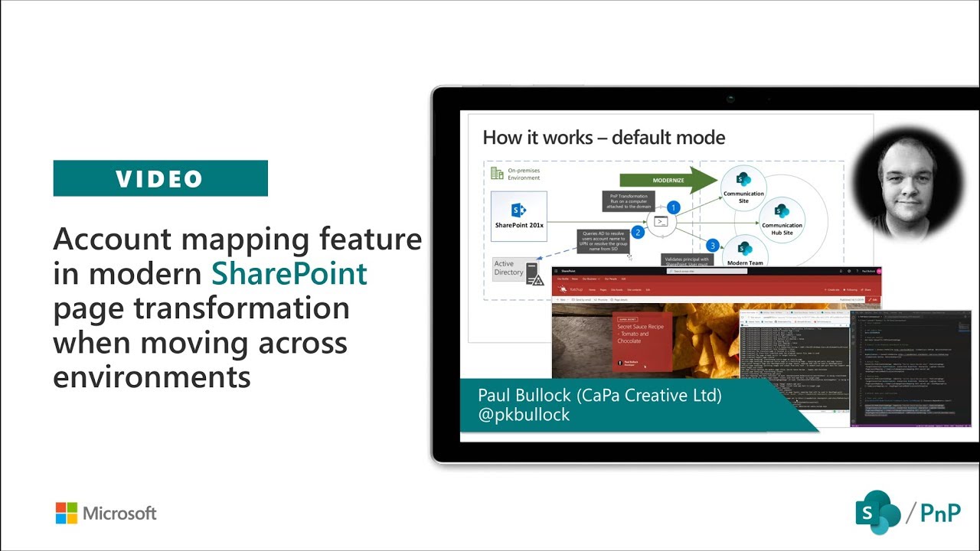This screenshot has height=551, width=980.
Task: Click the 'How it works – default mode' heading
Action: coord(604,138)
